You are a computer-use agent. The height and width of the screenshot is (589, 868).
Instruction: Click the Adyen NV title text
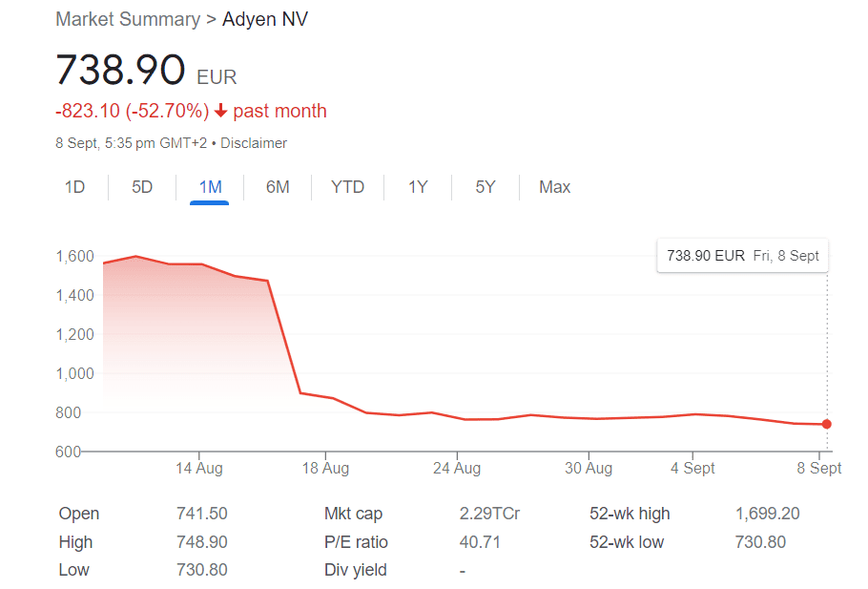tap(265, 19)
